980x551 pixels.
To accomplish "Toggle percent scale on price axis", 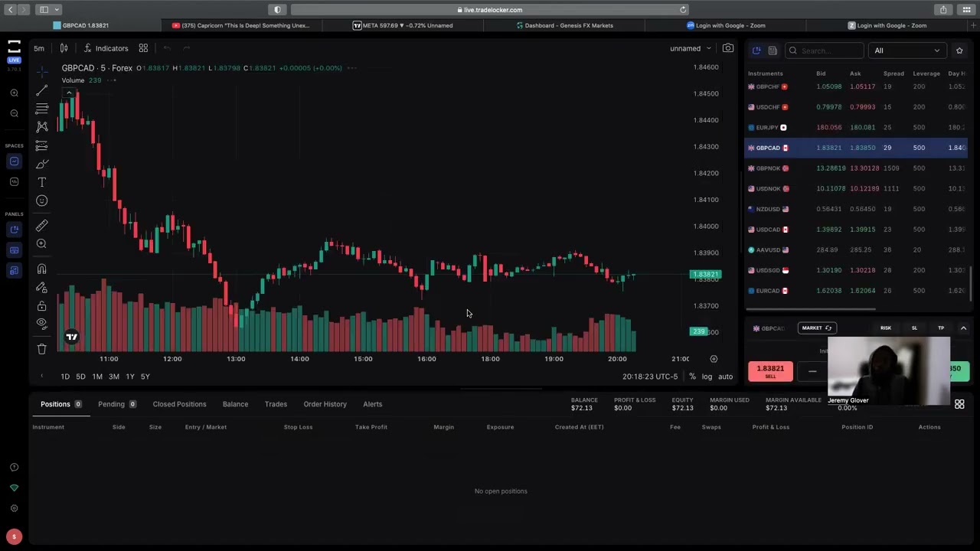I will click(692, 377).
